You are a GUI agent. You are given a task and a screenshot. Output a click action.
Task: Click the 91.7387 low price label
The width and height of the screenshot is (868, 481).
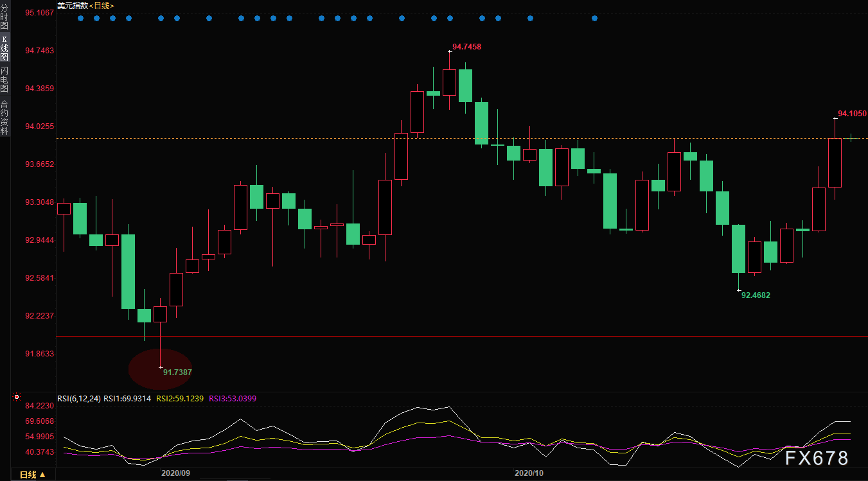click(177, 372)
